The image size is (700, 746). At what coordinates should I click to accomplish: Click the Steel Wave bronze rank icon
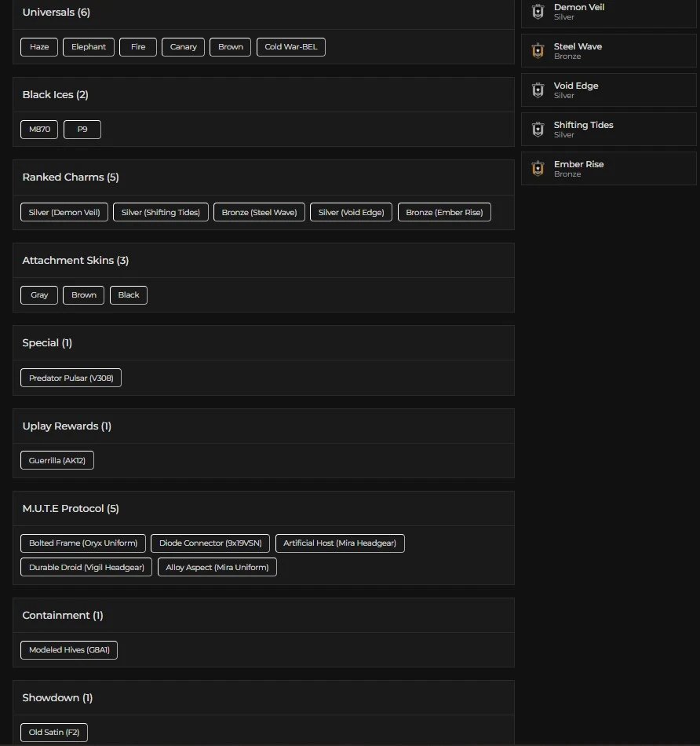click(x=538, y=51)
